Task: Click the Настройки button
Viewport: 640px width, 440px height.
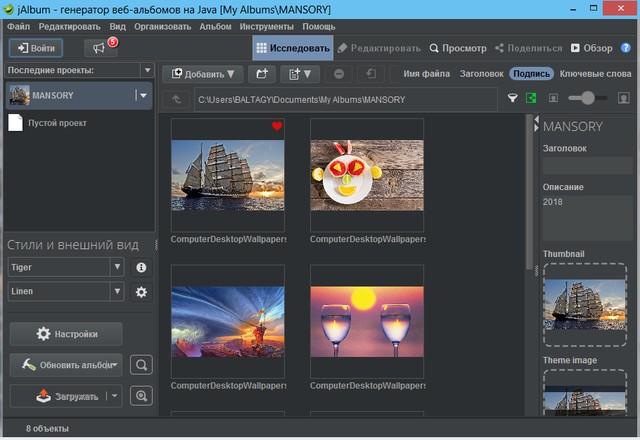Action: click(66, 334)
